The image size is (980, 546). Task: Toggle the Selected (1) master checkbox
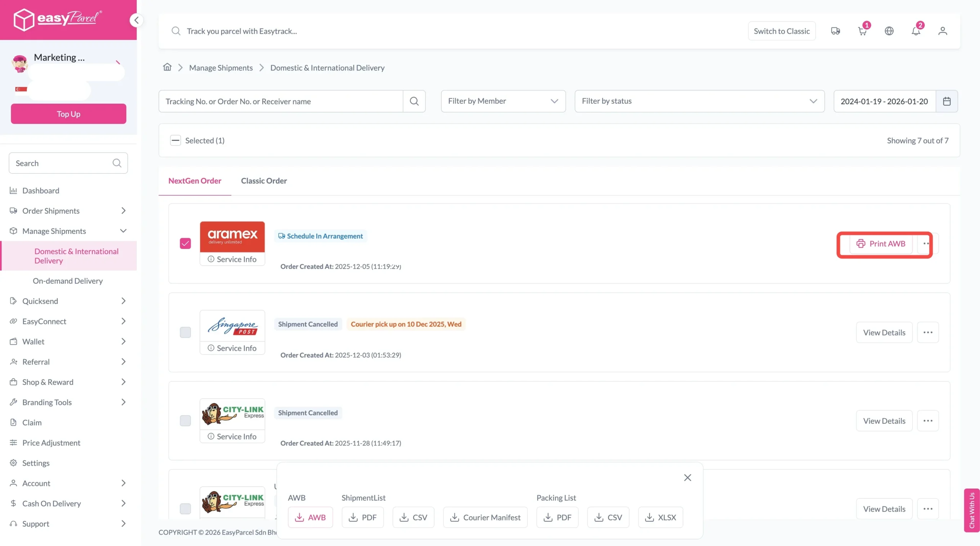(175, 141)
